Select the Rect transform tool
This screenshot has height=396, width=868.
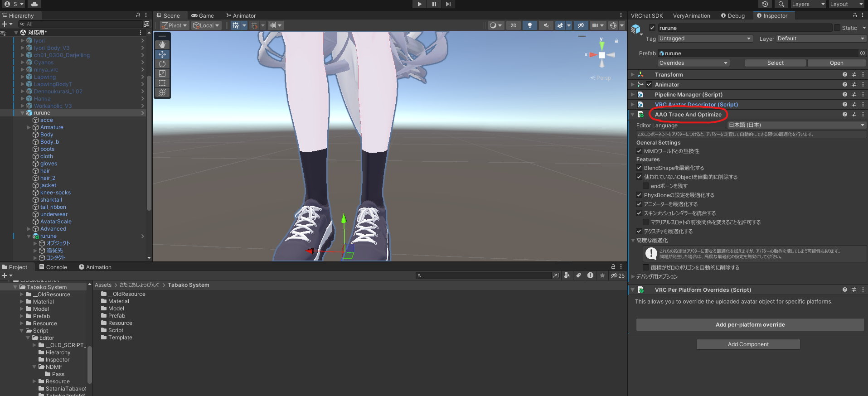coord(162,83)
